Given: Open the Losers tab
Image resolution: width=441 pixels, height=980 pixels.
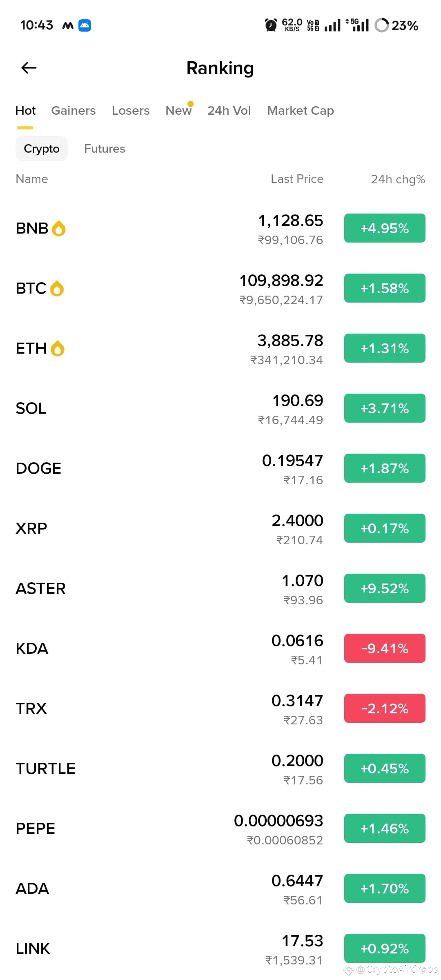Looking at the screenshot, I should pos(131,111).
